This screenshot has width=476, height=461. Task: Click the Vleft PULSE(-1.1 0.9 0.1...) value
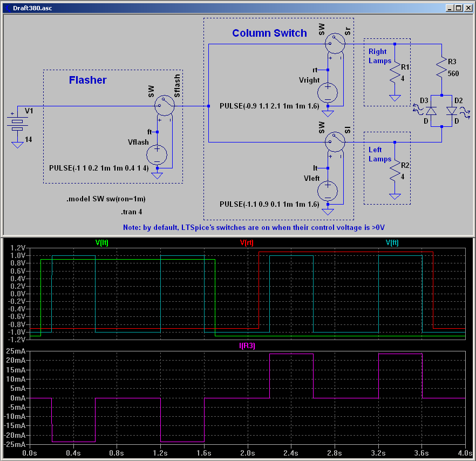270,204
